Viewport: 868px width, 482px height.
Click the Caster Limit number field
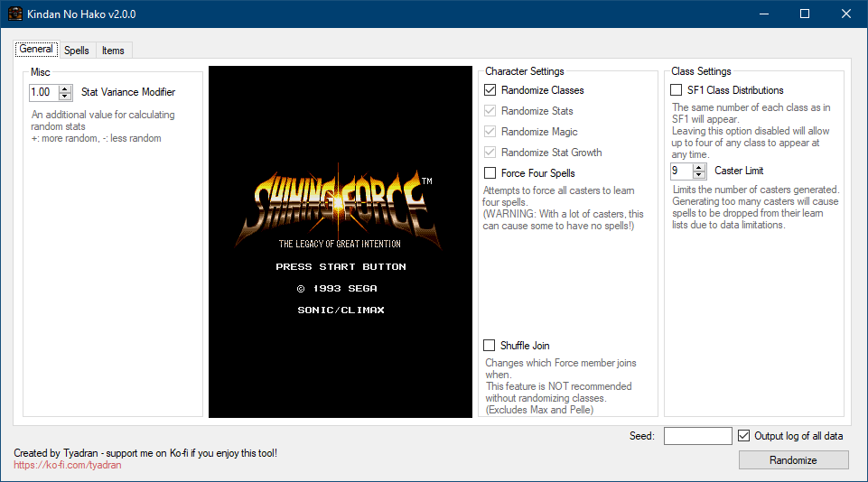(x=683, y=171)
